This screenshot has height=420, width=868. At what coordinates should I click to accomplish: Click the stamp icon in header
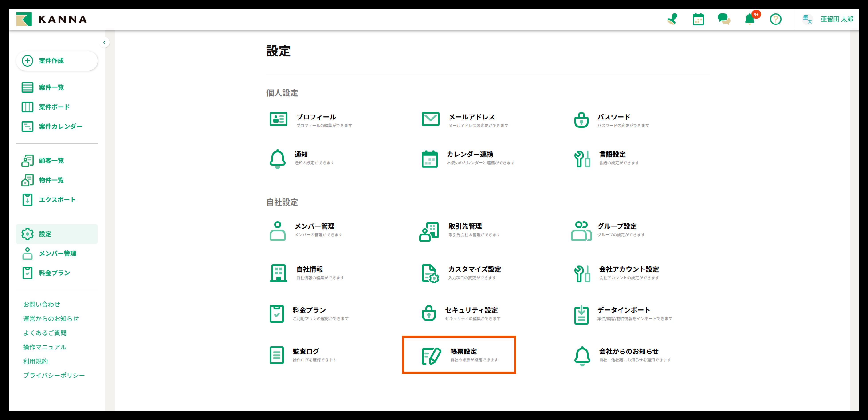(x=672, y=19)
